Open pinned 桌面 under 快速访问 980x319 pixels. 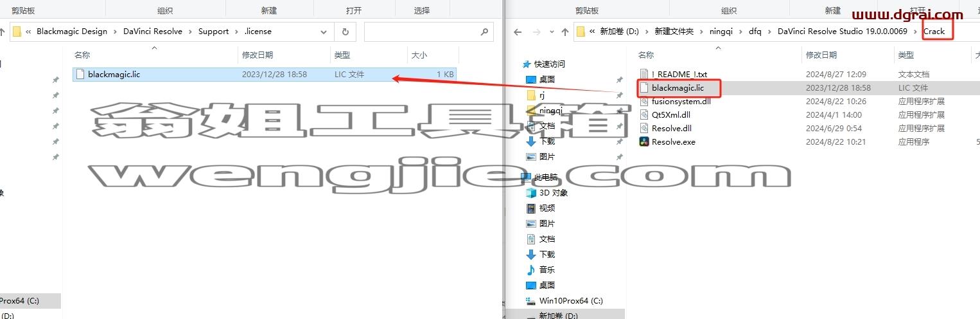(x=547, y=79)
